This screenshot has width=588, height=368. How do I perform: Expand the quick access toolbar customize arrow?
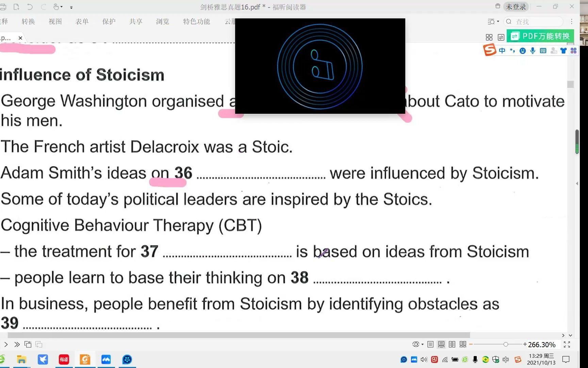(71, 7)
